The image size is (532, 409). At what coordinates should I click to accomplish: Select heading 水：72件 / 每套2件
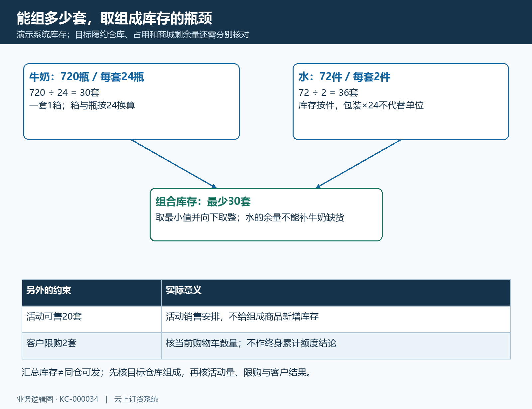[x=344, y=77]
